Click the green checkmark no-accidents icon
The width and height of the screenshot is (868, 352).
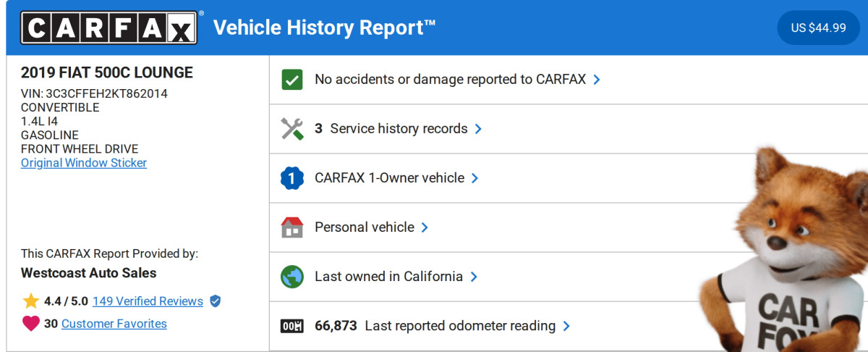(292, 80)
